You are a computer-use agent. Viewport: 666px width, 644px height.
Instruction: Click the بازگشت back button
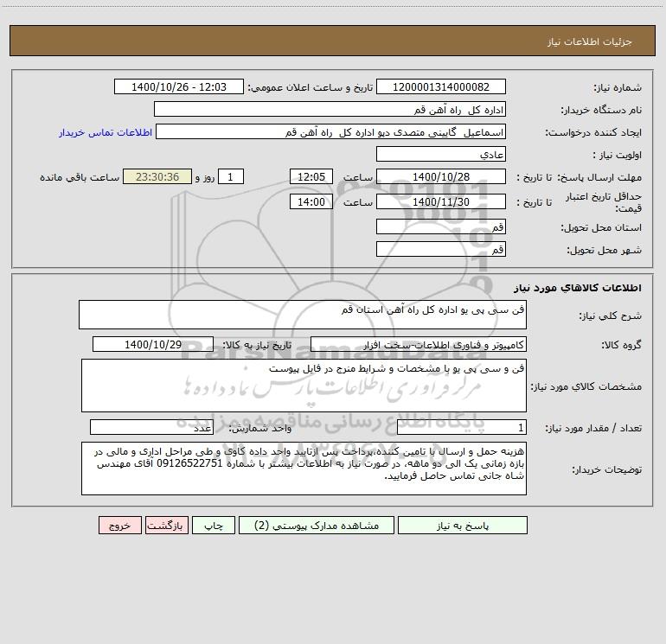(x=166, y=525)
